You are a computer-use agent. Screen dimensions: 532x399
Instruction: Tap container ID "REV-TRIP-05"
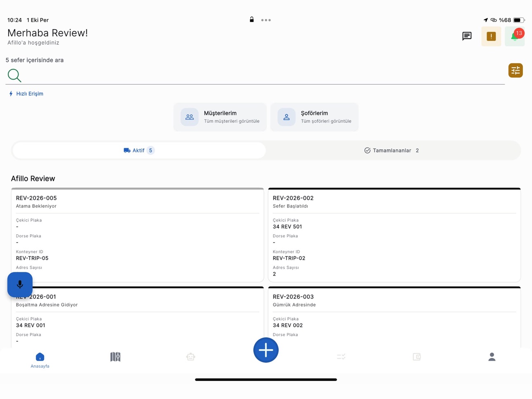pyautogui.click(x=32, y=258)
